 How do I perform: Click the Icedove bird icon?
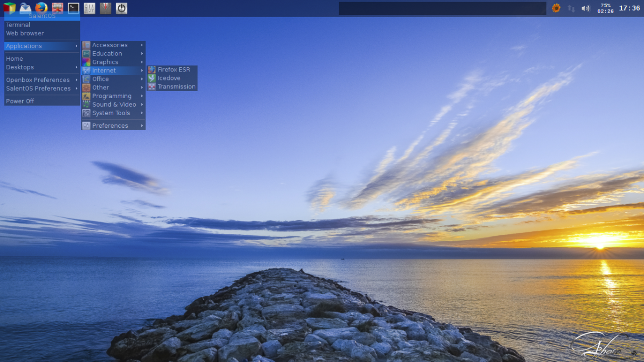point(151,78)
